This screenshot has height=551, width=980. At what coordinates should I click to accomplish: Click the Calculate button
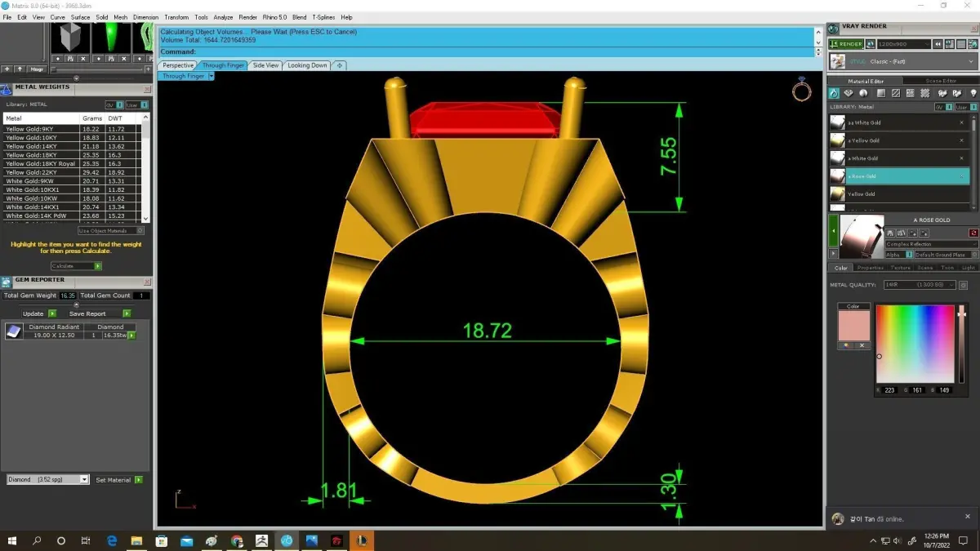tap(76, 266)
